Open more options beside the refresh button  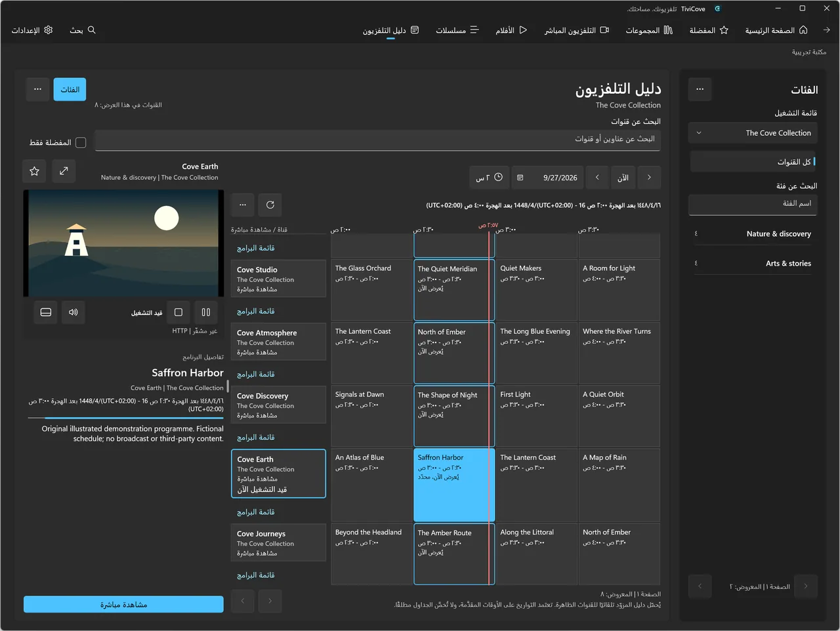click(x=243, y=205)
